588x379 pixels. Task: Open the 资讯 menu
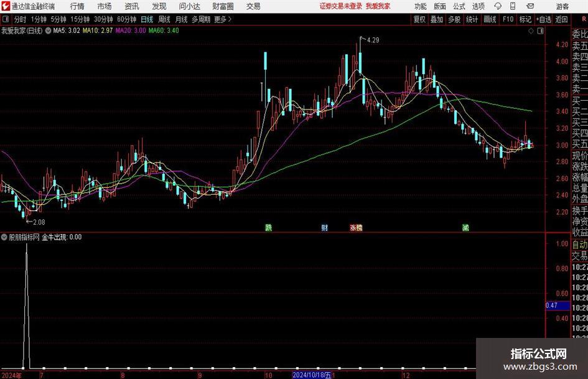[x=132, y=6]
